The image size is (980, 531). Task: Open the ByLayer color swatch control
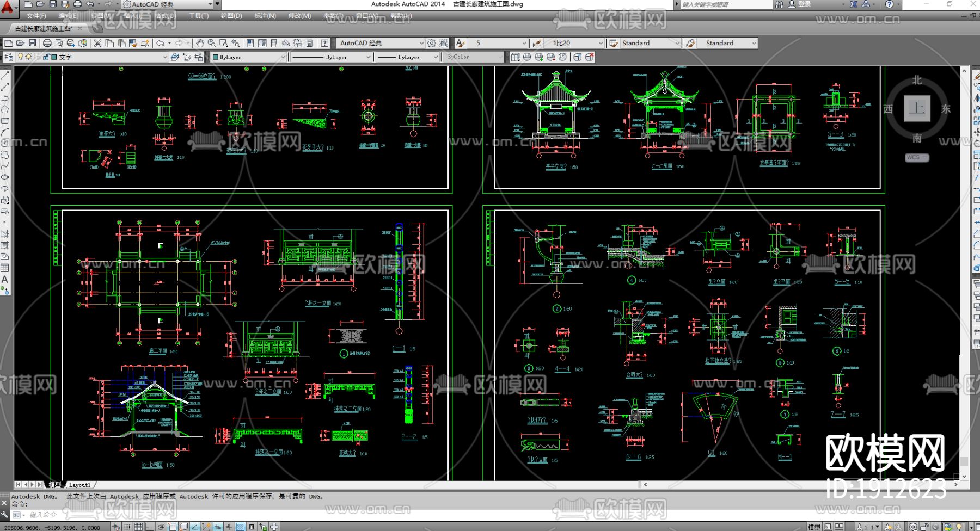tap(249, 57)
